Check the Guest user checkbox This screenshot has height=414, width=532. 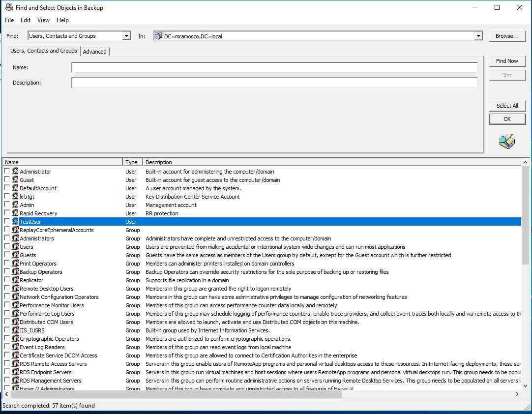7,180
